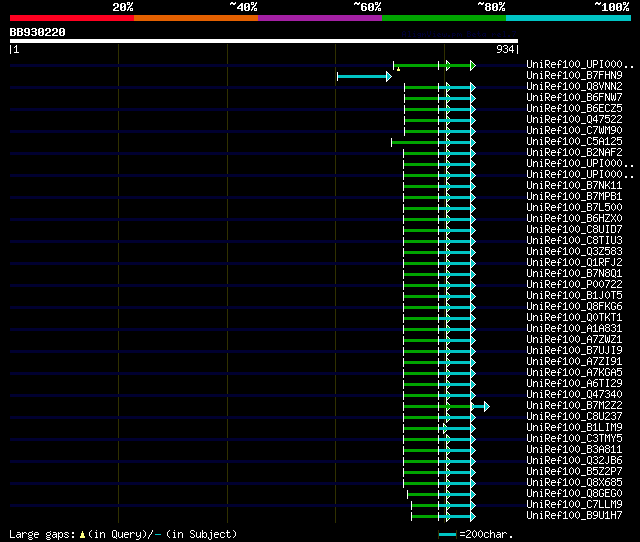Click the purple ~60% identity legend segment
The width and height of the screenshot is (640, 542).
point(320,18)
